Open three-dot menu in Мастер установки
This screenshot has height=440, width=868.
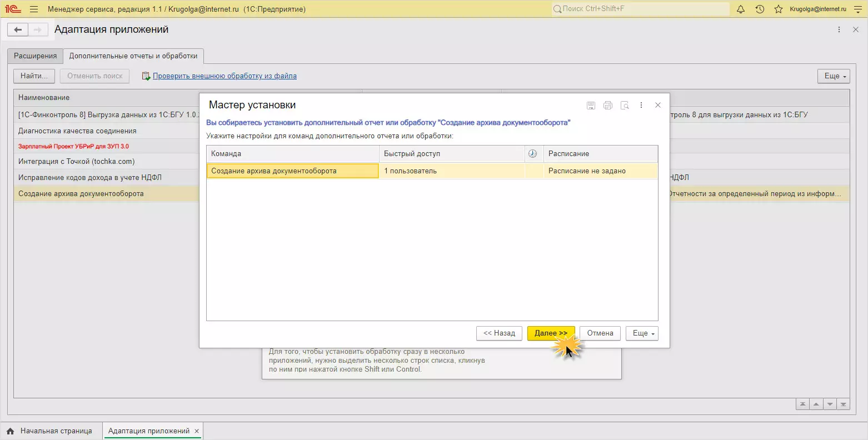pos(641,105)
